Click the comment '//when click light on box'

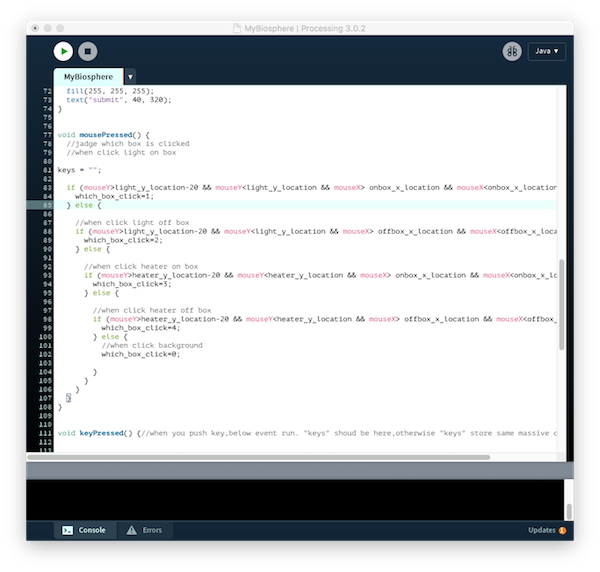click(121, 152)
